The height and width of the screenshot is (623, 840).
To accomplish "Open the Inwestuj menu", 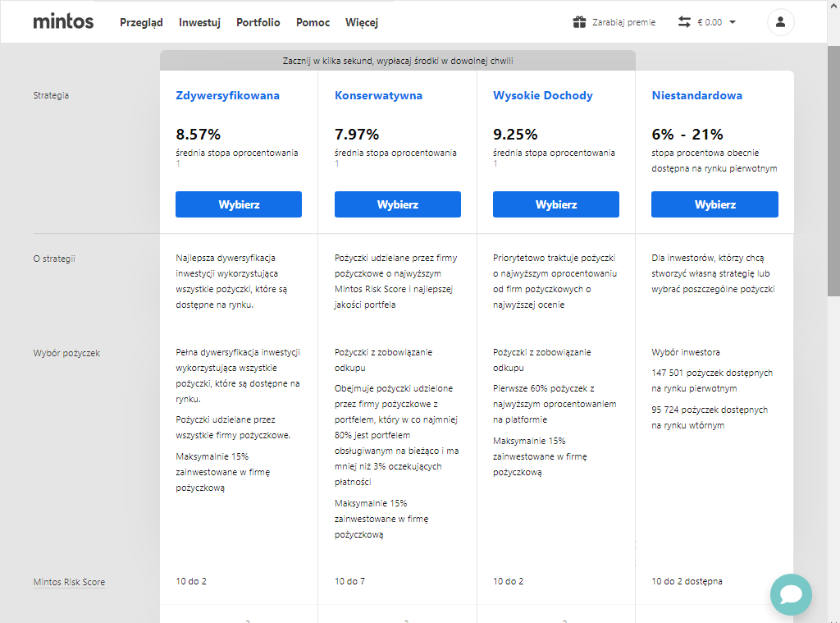I will click(x=199, y=22).
